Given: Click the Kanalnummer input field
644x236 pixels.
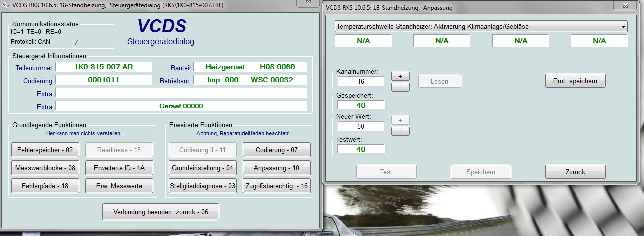Looking at the screenshot, I should [361, 81].
